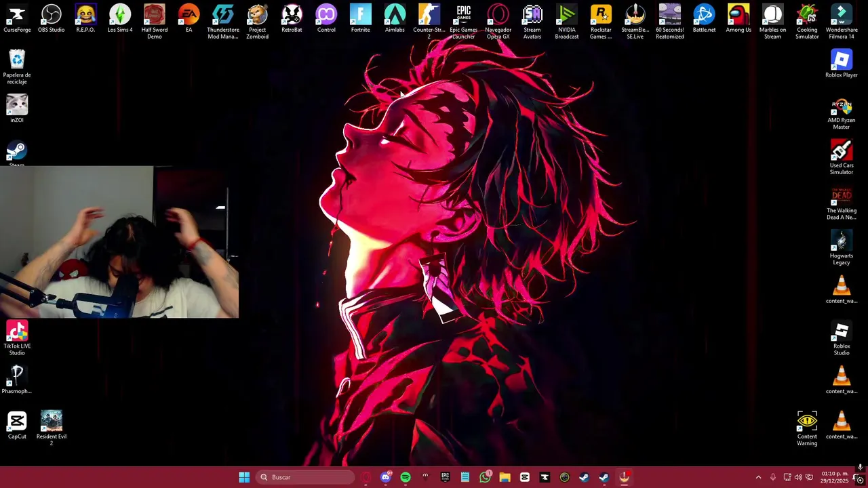Screen dimensions: 868x488
Task: Open the CurseForge desktop shortcut
Action: 17,19
